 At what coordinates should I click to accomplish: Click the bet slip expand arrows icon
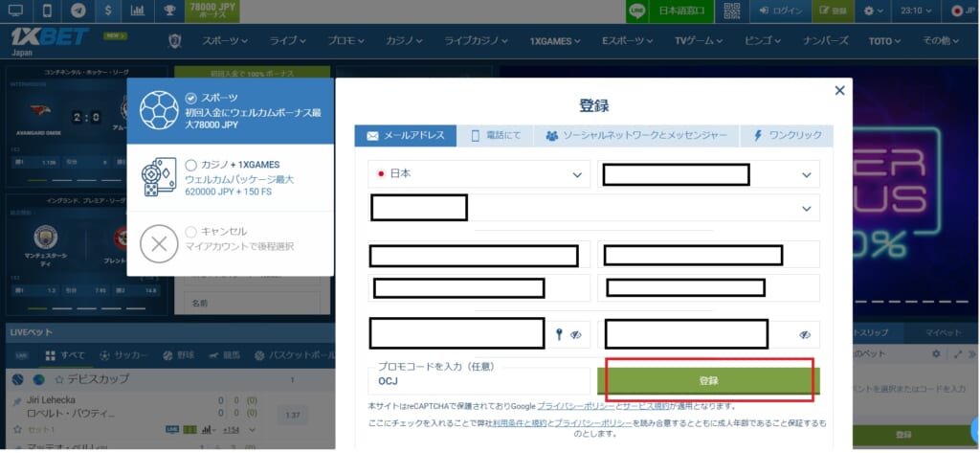coord(958,354)
